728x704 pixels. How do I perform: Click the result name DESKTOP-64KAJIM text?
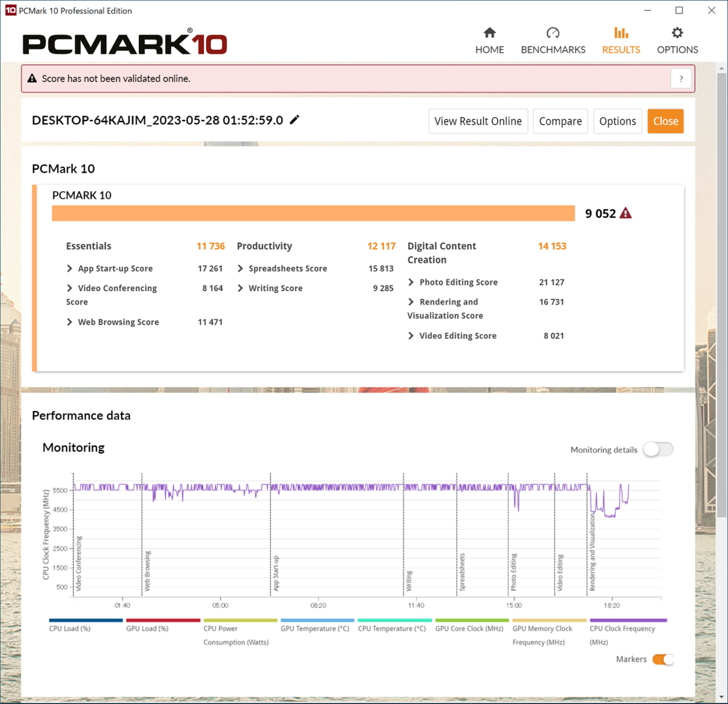(157, 120)
